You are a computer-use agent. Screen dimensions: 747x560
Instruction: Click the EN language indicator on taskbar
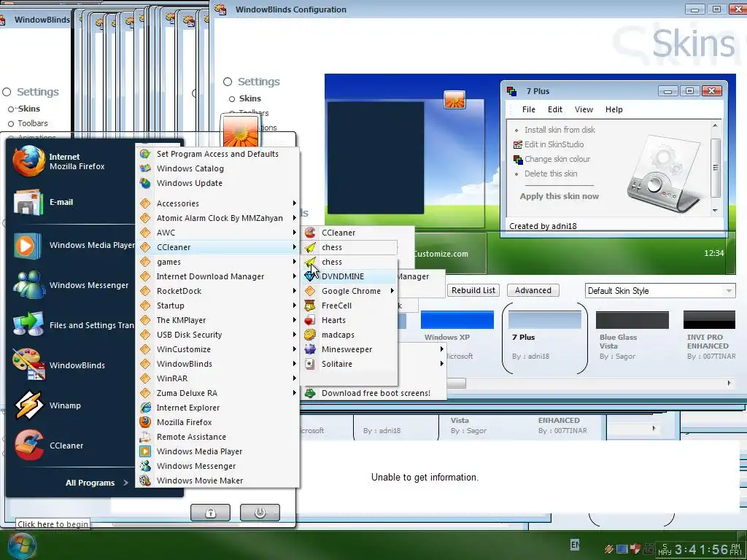coord(575,544)
